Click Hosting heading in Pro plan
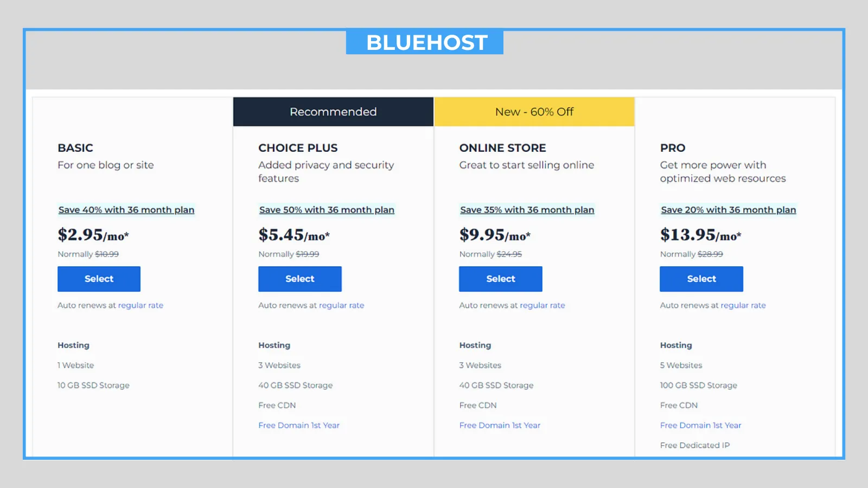 (x=676, y=345)
